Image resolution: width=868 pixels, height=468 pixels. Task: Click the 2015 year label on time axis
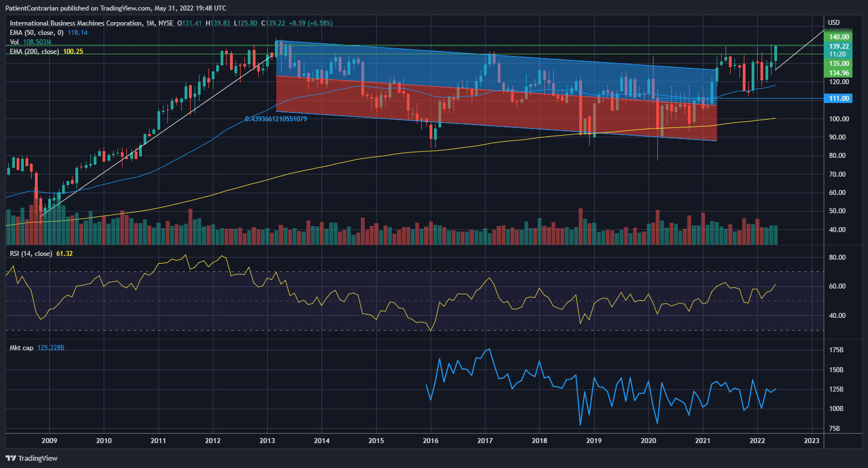376,441
